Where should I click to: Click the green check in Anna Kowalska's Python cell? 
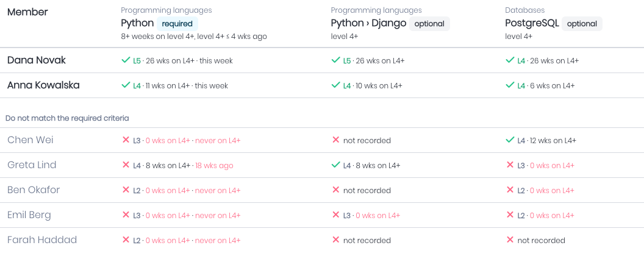coord(126,85)
